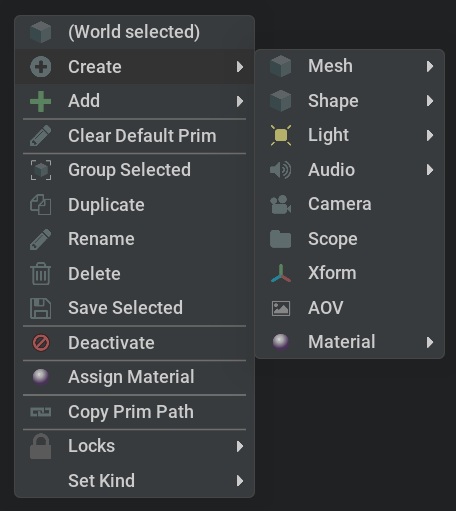456x511 pixels.
Task: Click the Camera icon in submenu
Action: [x=281, y=204]
